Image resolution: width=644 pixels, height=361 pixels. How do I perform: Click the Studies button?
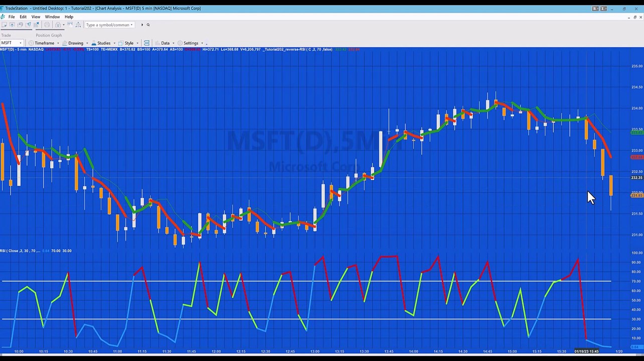pos(101,43)
